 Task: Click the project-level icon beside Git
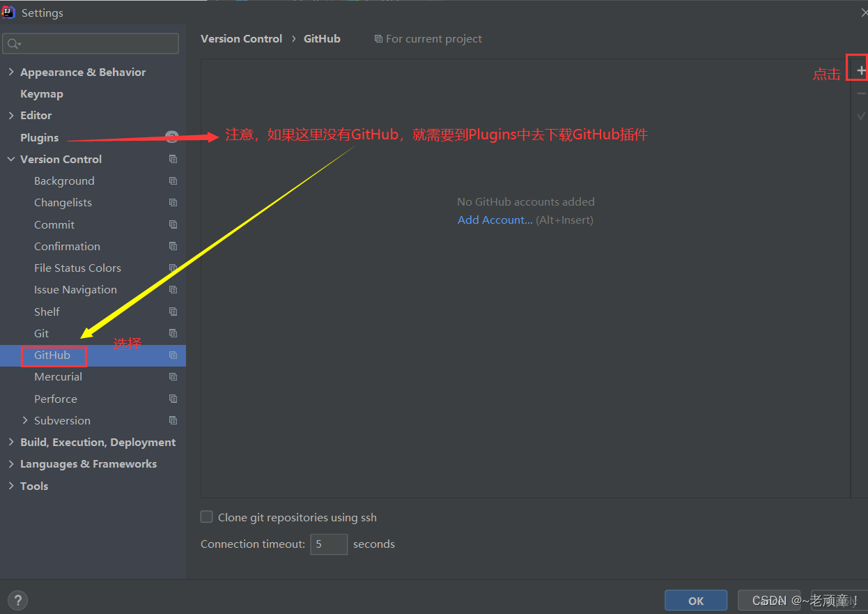[x=173, y=333]
